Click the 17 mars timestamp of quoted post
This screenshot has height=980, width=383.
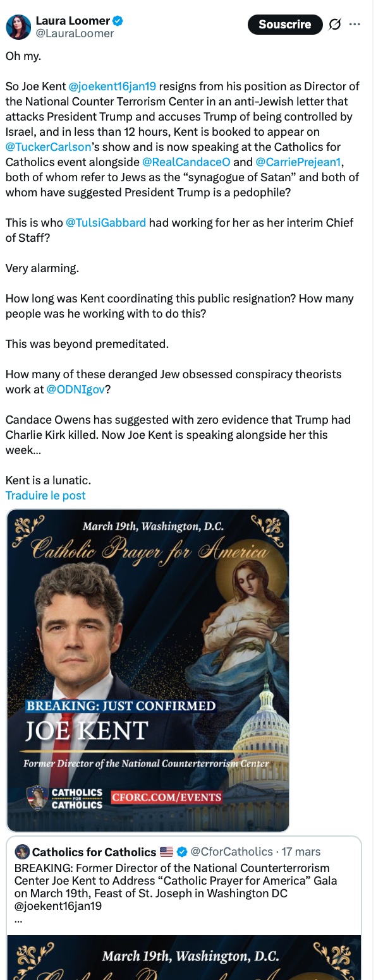pos(301,852)
